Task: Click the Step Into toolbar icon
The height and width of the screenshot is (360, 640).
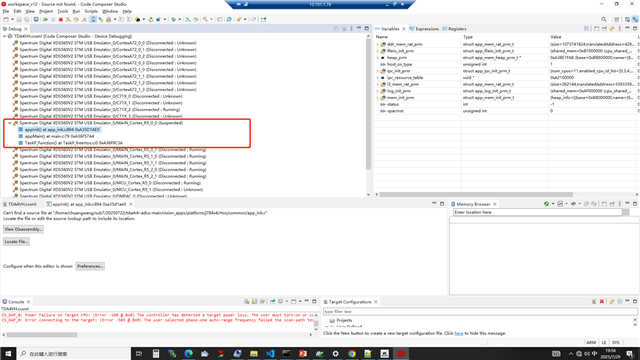Action: (68, 19)
